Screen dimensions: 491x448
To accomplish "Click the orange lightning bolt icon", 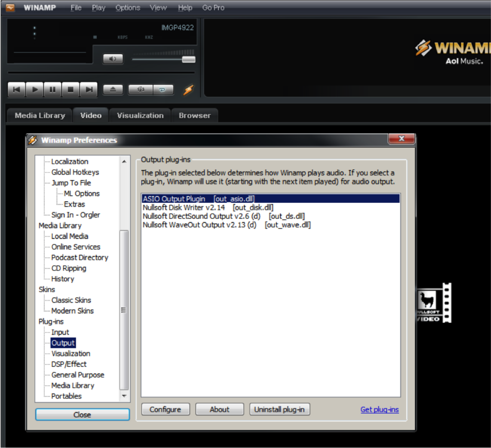I will pos(188,90).
